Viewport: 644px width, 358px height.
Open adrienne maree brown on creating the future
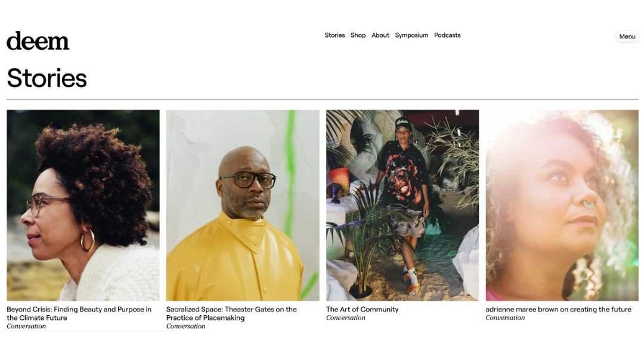[x=558, y=309]
